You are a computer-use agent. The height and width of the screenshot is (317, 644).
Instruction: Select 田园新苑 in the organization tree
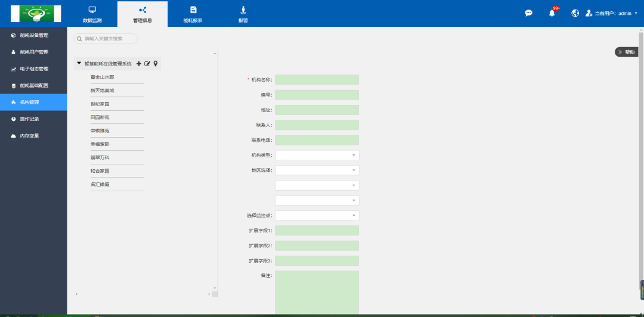(x=100, y=117)
